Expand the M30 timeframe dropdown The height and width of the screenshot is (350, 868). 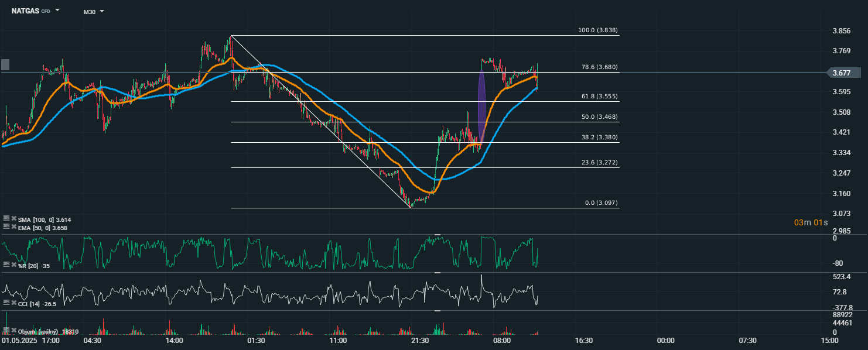[x=102, y=12]
